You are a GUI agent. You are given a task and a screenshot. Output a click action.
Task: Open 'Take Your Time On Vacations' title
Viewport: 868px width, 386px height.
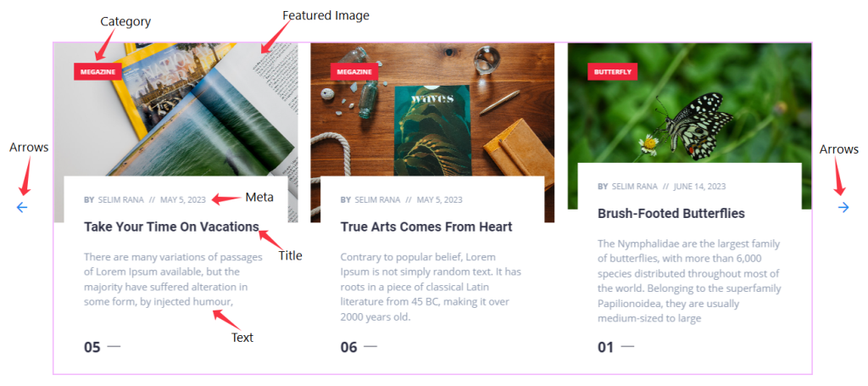tap(171, 227)
